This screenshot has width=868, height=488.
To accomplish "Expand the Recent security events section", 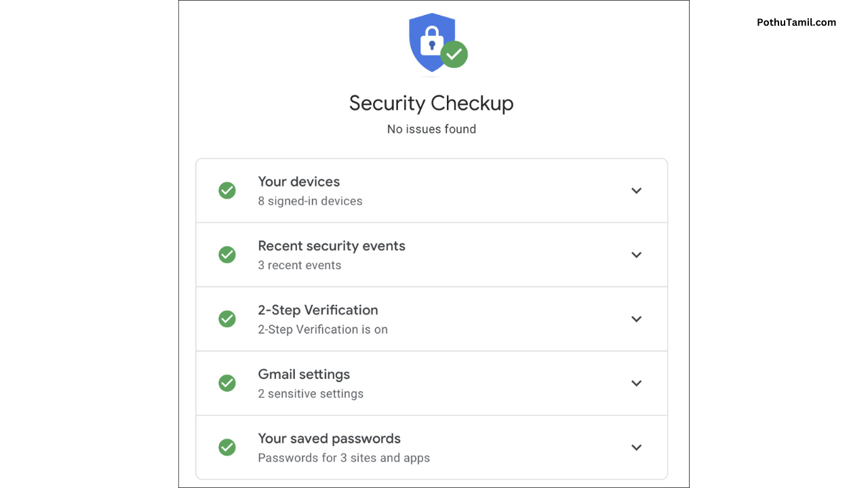I will tap(636, 255).
